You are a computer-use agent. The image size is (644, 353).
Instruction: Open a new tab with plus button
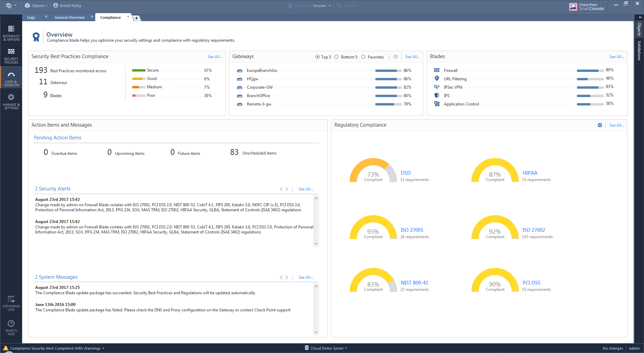(x=137, y=18)
